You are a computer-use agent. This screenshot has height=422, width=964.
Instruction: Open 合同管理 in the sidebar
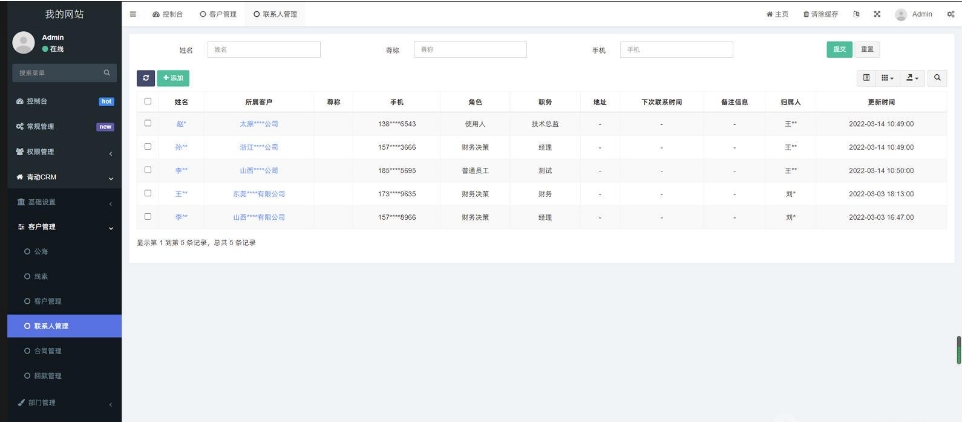coord(65,351)
